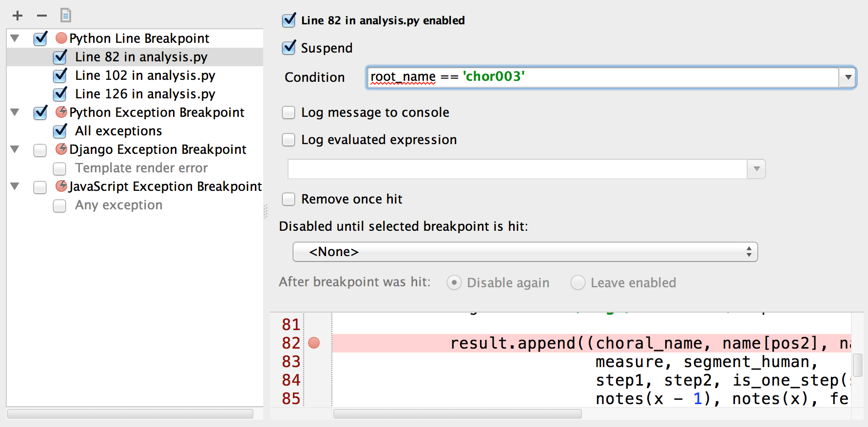Uncheck the Line 82 in analysis.py tree checkbox
Image resolution: width=868 pixels, height=427 pixels.
[60, 57]
